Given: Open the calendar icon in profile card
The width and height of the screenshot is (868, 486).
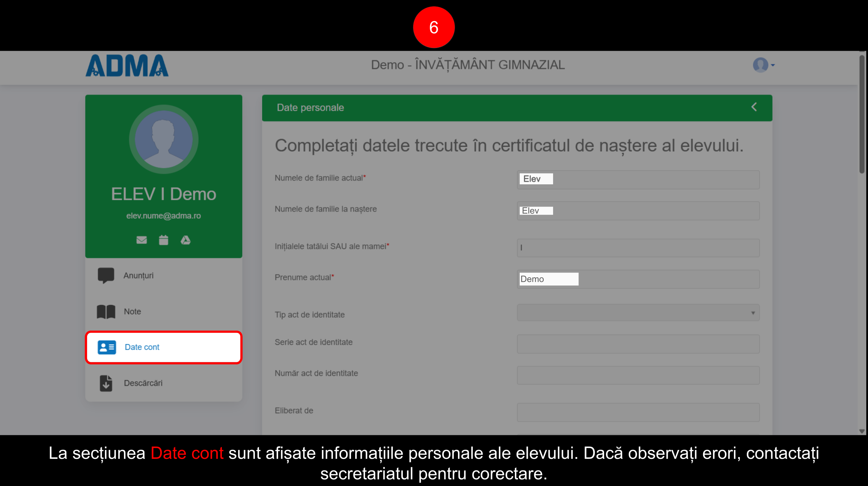Looking at the screenshot, I should [x=164, y=240].
